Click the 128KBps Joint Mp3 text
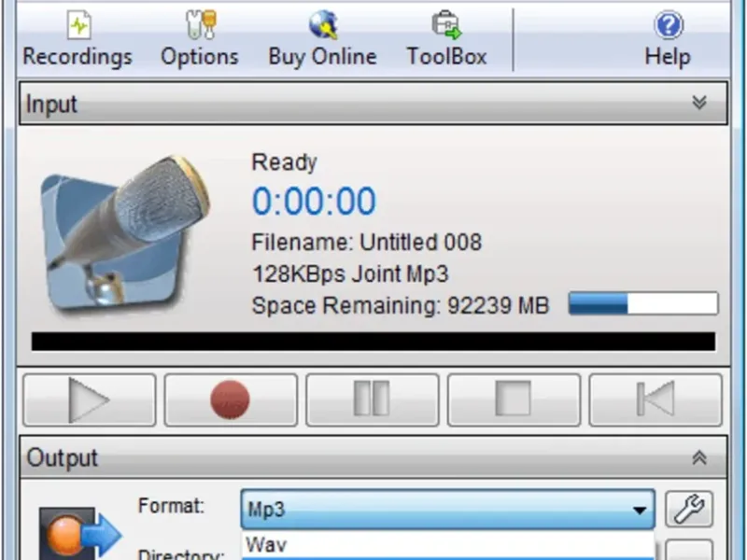 click(x=350, y=274)
